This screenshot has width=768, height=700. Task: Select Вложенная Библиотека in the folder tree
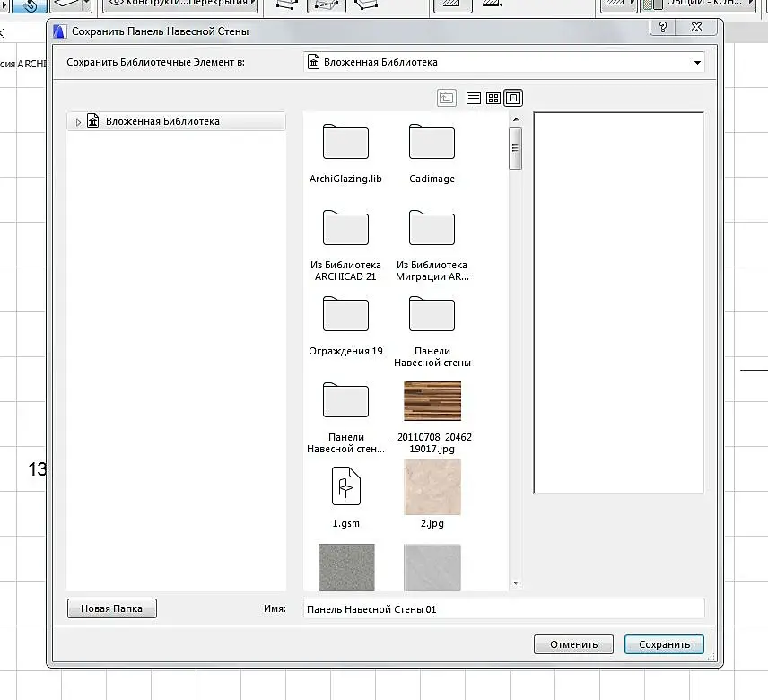[x=161, y=121]
